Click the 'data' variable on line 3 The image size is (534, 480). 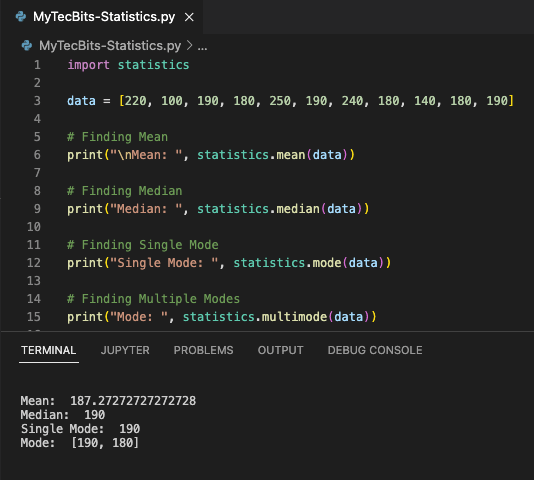point(81,101)
